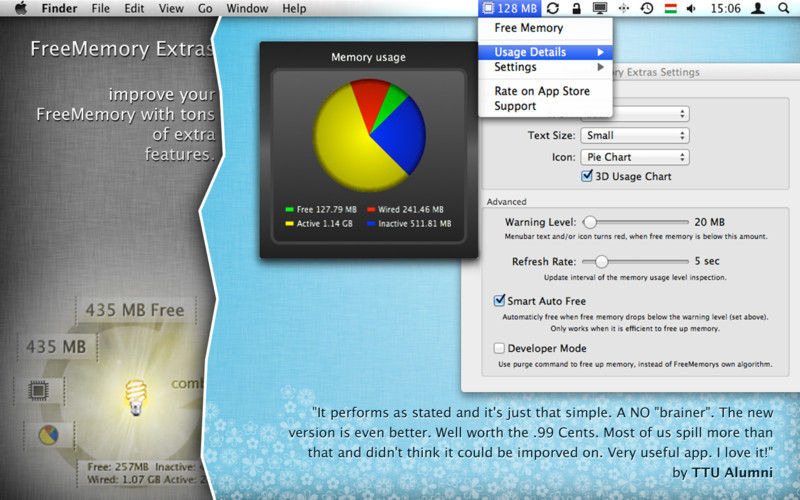Click the blue Inactive pie slice
Viewport: 800px width, 500px height.
tap(403, 134)
